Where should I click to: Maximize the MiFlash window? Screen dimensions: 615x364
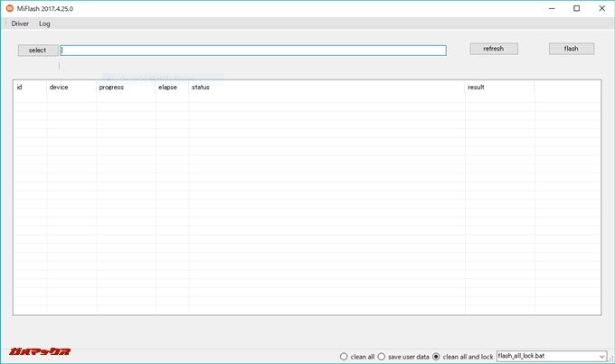pos(577,8)
